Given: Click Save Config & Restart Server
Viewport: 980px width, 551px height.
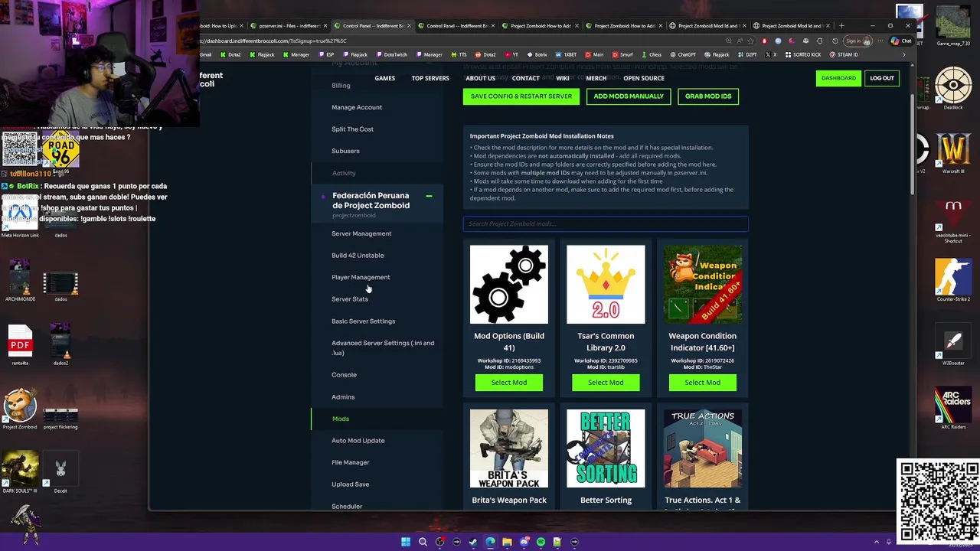Looking at the screenshot, I should [x=521, y=96].
